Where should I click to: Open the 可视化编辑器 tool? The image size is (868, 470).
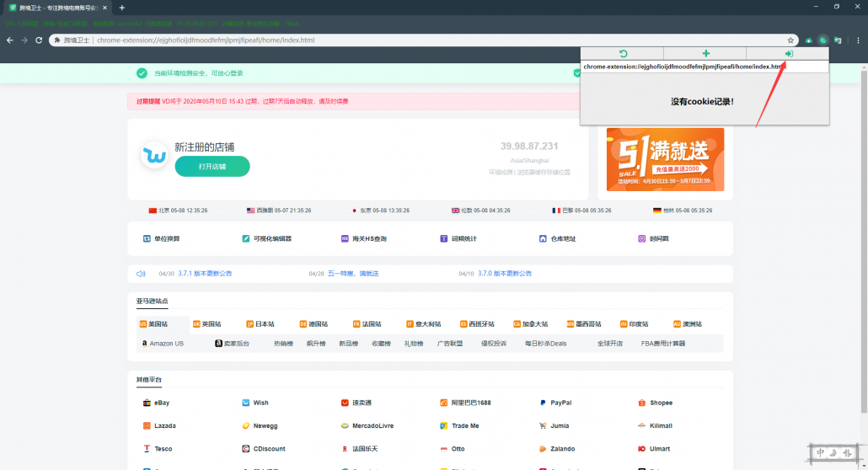pyautogui.click(x=266, y=238)
